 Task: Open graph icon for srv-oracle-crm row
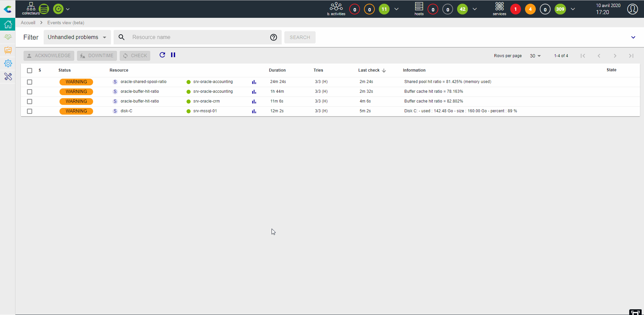[x=254, y=102]
